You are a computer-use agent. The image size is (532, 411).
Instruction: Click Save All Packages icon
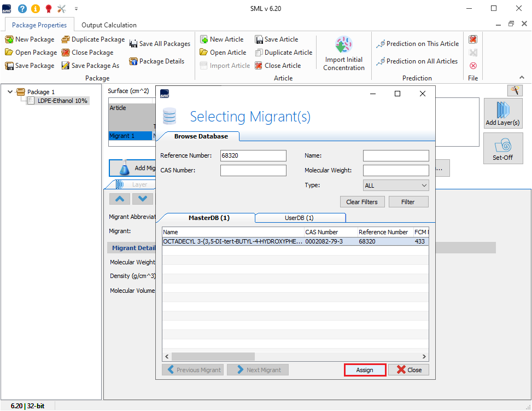click(133, 44)
